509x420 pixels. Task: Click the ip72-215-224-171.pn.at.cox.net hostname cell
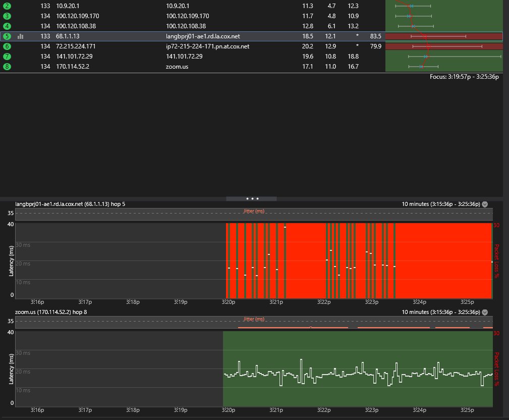pyautogui.click(x=208, y=46)
